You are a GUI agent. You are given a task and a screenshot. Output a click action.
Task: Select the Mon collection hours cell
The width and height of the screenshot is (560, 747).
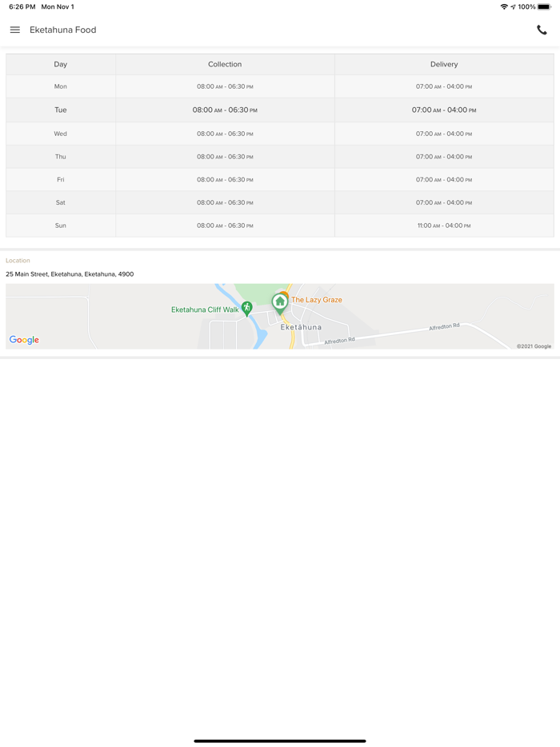click(x=225, y=86)
